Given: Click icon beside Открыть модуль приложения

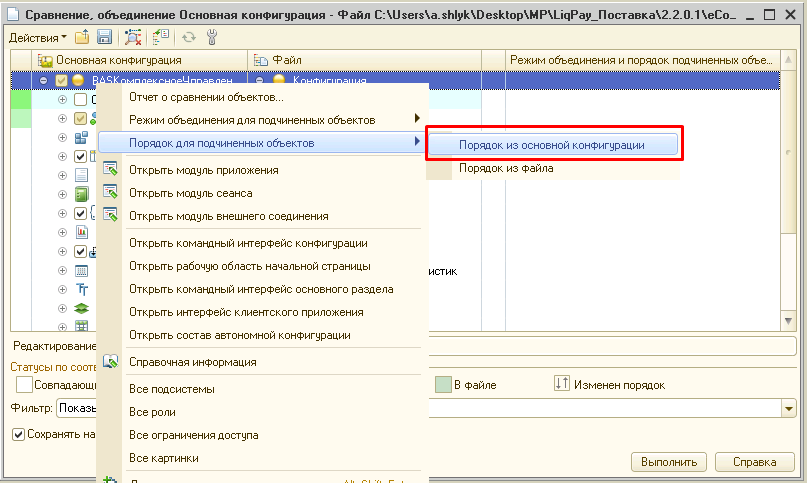Looking at the screenshot, I should click(111, 170).
